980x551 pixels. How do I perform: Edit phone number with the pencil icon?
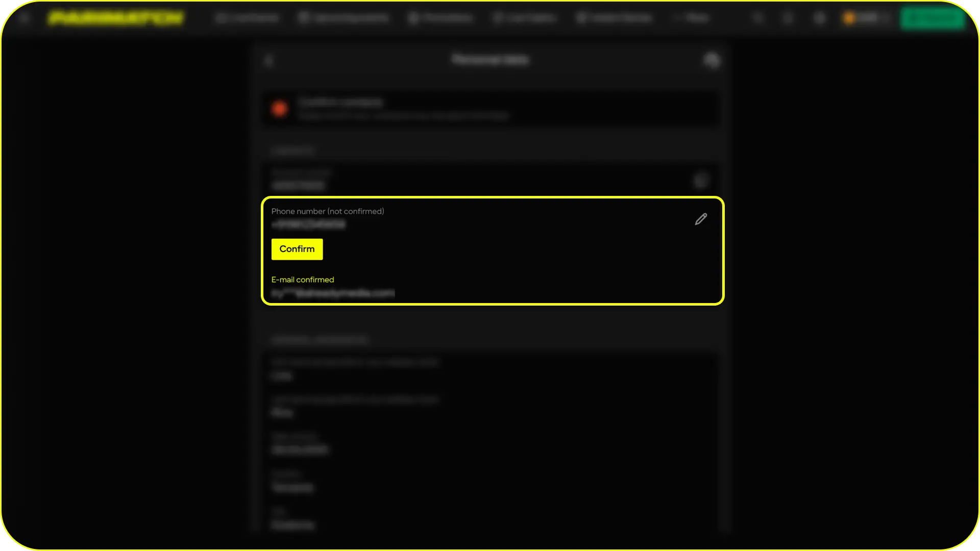tap(701, 219)
